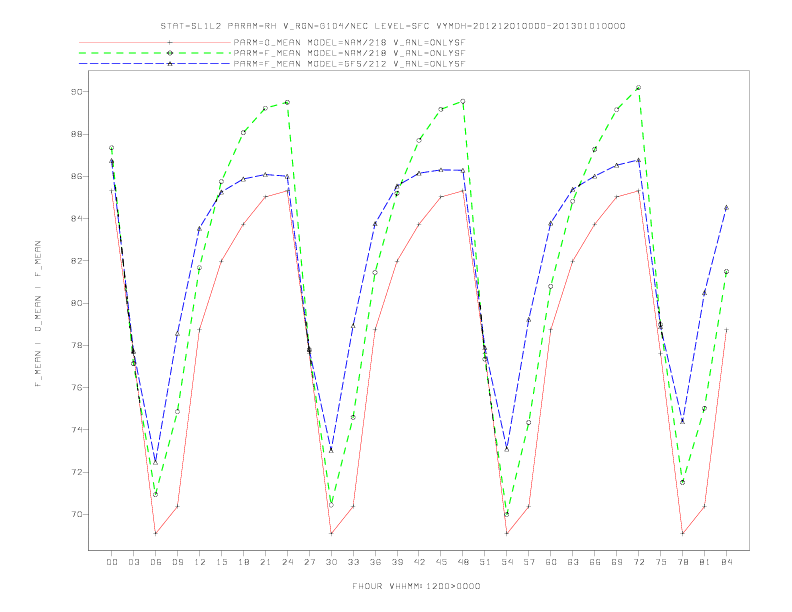Click the y-axis tick label 76
The height and width of the screenshot is (612, 792).
(76, 388)
